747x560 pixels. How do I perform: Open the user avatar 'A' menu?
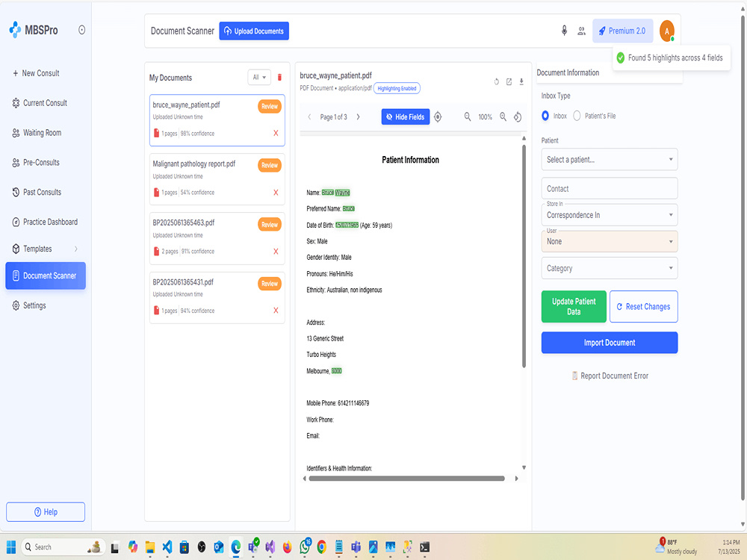click(666, 31)
